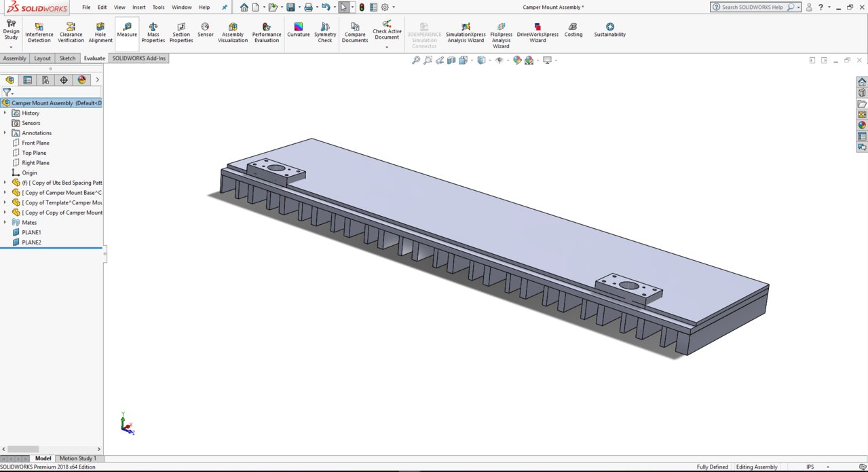Click the Undo icon

326,7
